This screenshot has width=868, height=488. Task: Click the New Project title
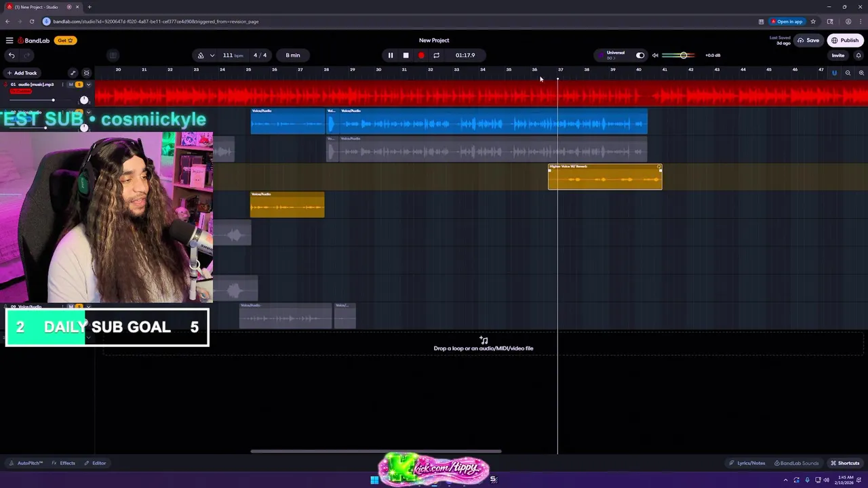(x=434, y=41)
